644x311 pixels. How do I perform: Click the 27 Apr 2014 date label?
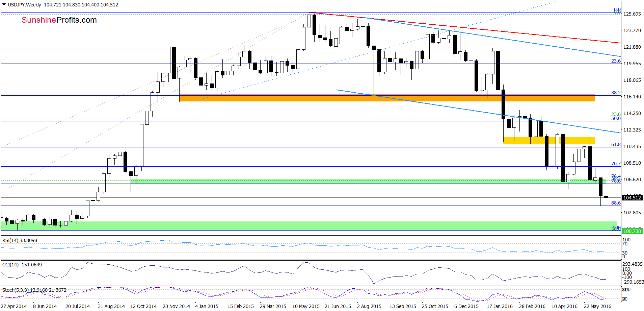tap(14, 306)
